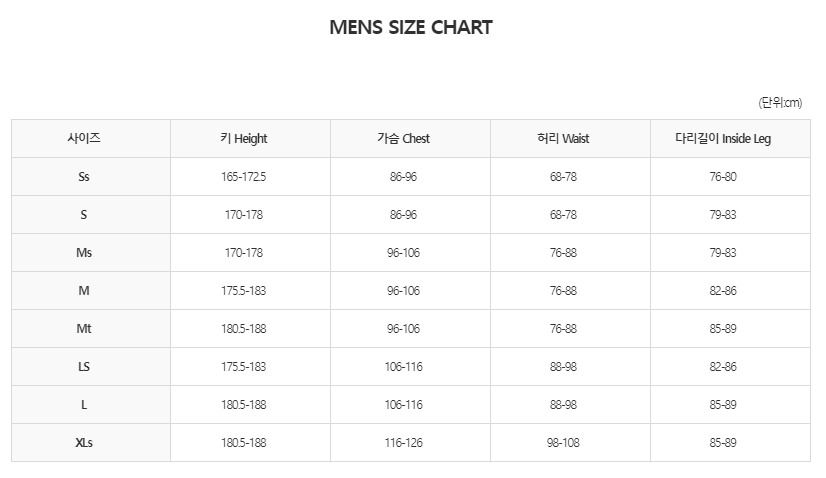Click the 76-80 inside leg cell

pyautogui.click(x=723, y=177)
